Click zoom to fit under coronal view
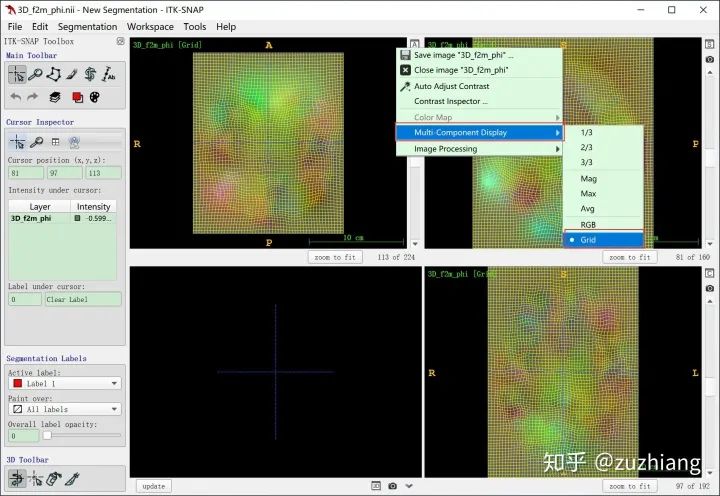The image size is (720, 496). pyautogui.click(x=630, y=486)
